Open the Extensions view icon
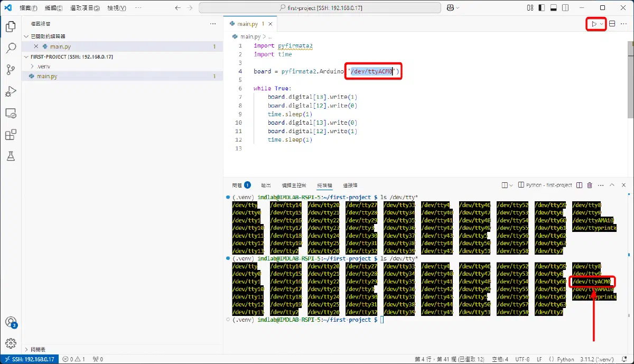The image size is (634, 364). [12, 135]
